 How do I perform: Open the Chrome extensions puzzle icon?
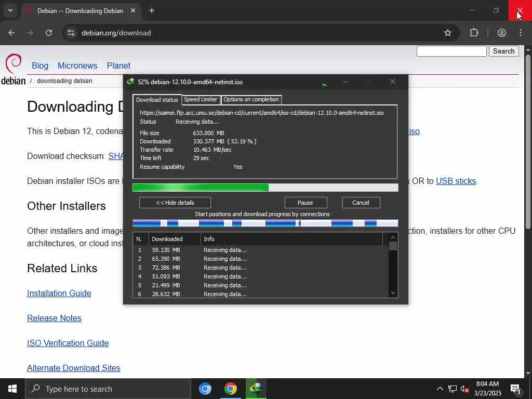474,33
